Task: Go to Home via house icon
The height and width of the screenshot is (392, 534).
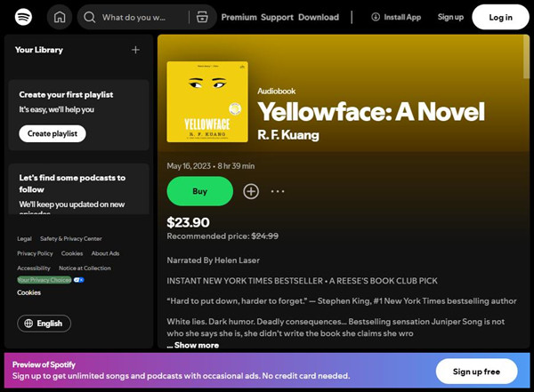Action: coord(60,17)
